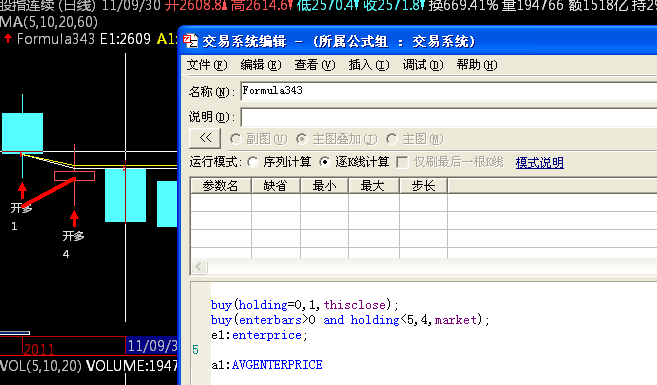Select the 副图 radio option

[235, 139]
